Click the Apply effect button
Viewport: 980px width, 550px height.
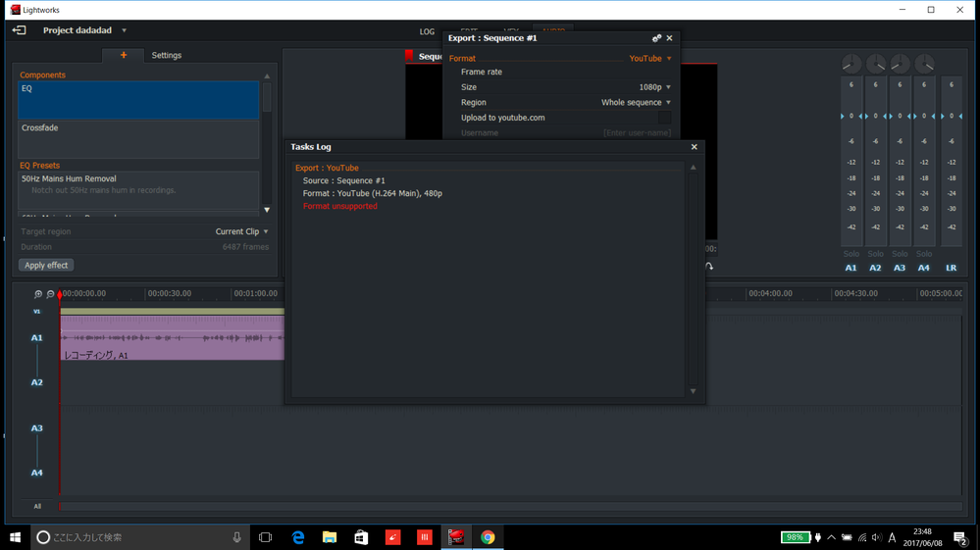point(46,266)
